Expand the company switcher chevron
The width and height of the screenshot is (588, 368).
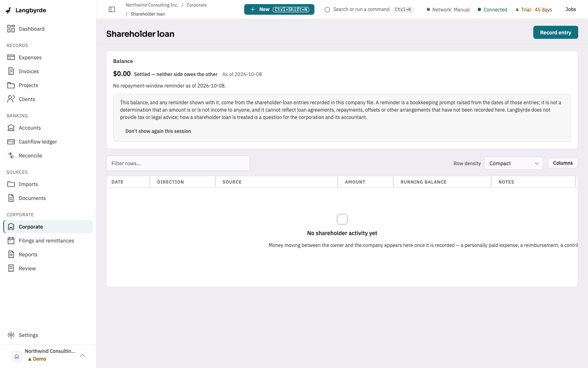[82, 356]
